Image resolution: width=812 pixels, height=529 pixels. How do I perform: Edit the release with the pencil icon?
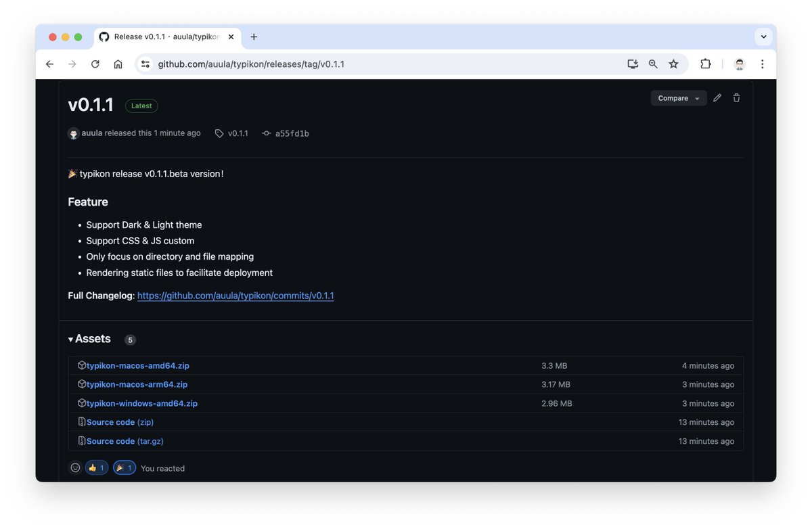point(717,98)
